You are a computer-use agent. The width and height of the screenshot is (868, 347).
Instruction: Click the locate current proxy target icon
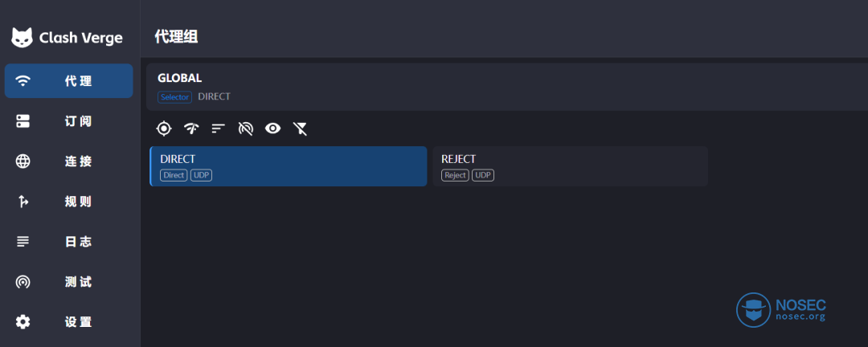(x=164, y=129)
